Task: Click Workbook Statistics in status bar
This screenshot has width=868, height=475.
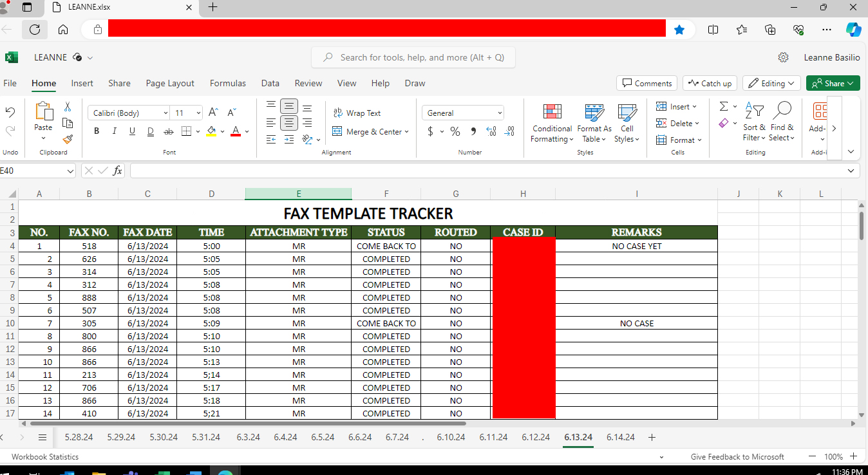Action: point(45,457)
